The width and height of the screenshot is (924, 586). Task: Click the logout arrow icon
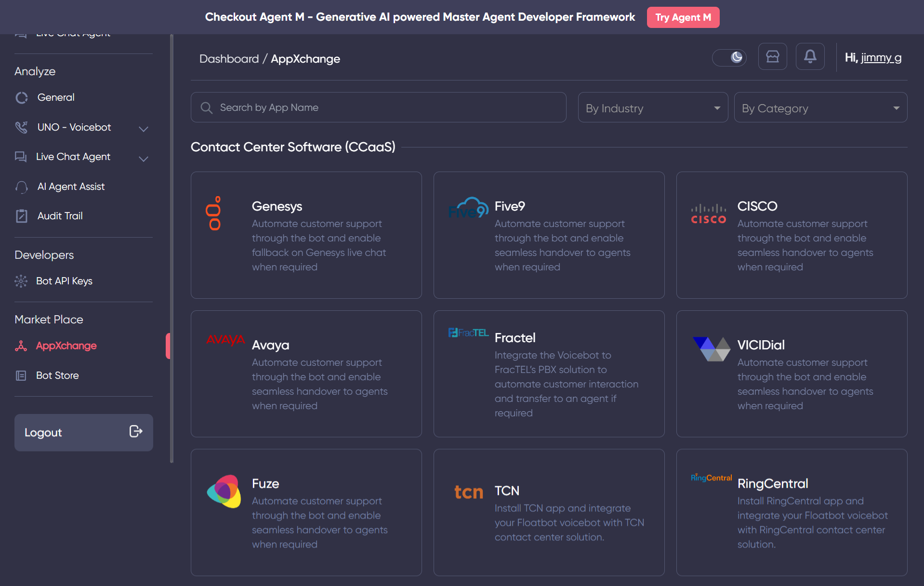pyautogui.click(x=136, y=431)
